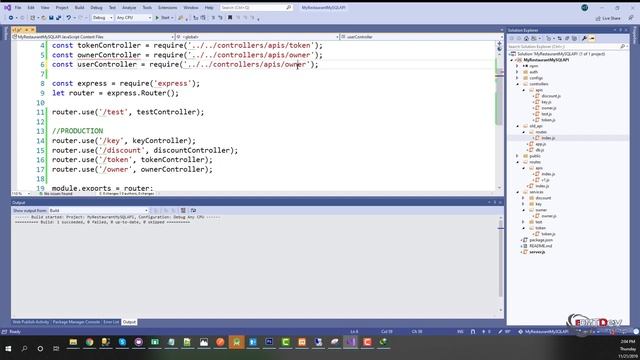The height and width of the screenshot is (360, 640).
Task: Collapse the services folder
Action: coord(517,192)
